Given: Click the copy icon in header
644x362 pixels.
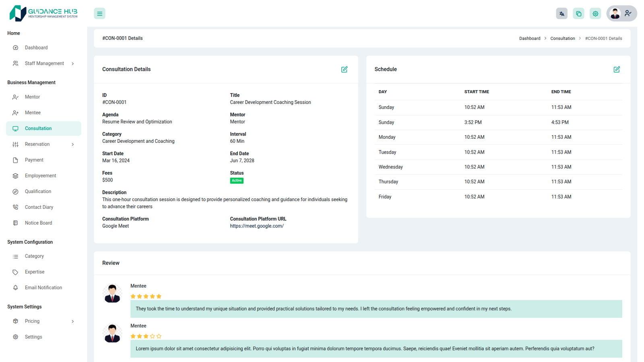Looking at the screenshot, I should (x=578, y=14).
